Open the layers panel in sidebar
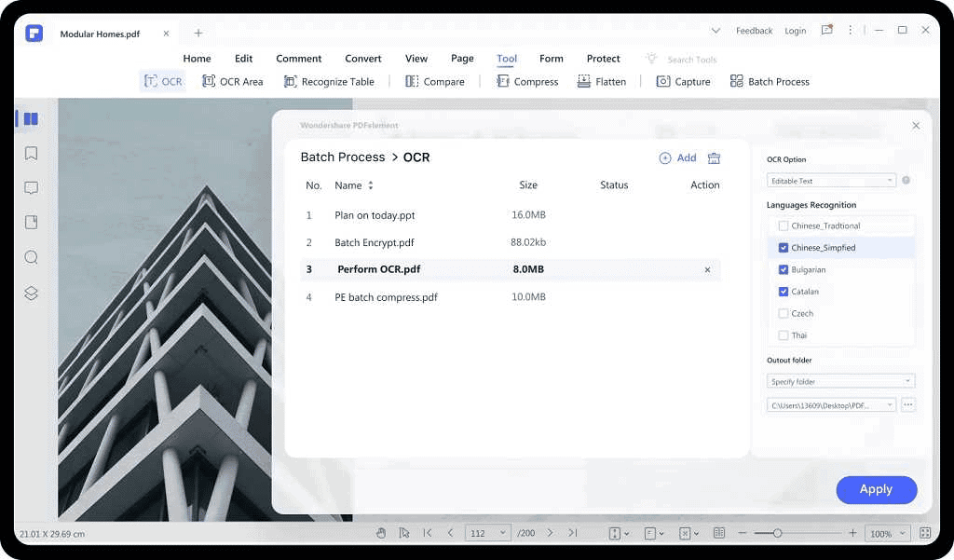Screen dimensions: 954x560 point(31,293)
